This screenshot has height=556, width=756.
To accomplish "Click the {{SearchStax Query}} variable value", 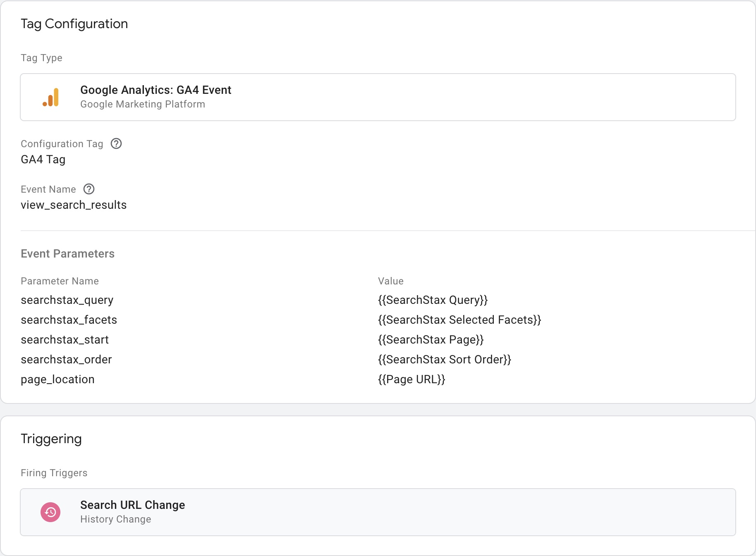I will (x=433, y=300).
